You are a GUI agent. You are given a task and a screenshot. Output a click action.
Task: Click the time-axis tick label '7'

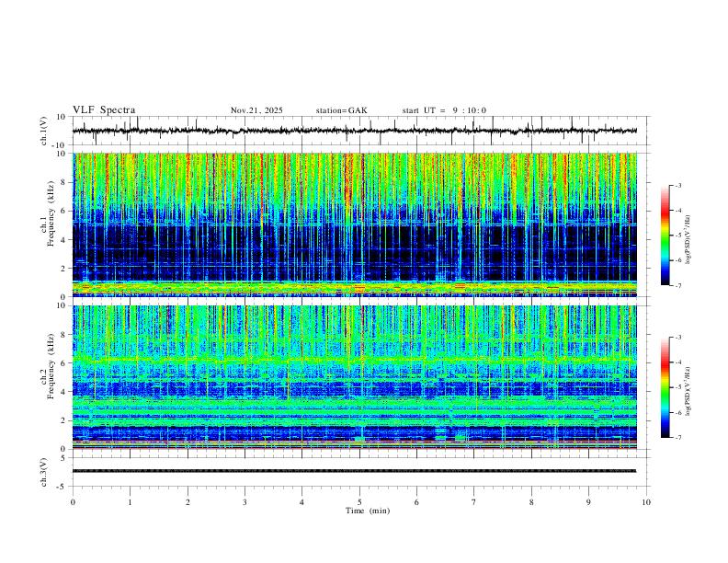pyautogui.click(x=474, y=502)
